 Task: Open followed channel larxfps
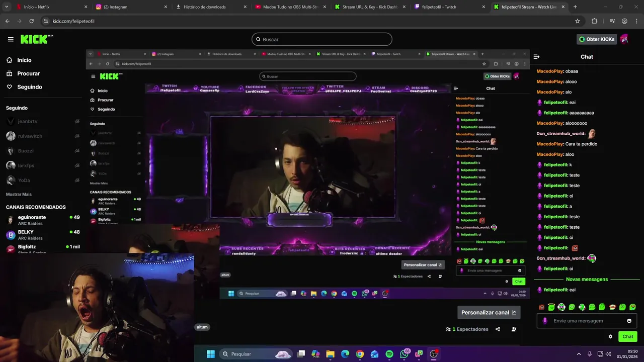[43, 165]
